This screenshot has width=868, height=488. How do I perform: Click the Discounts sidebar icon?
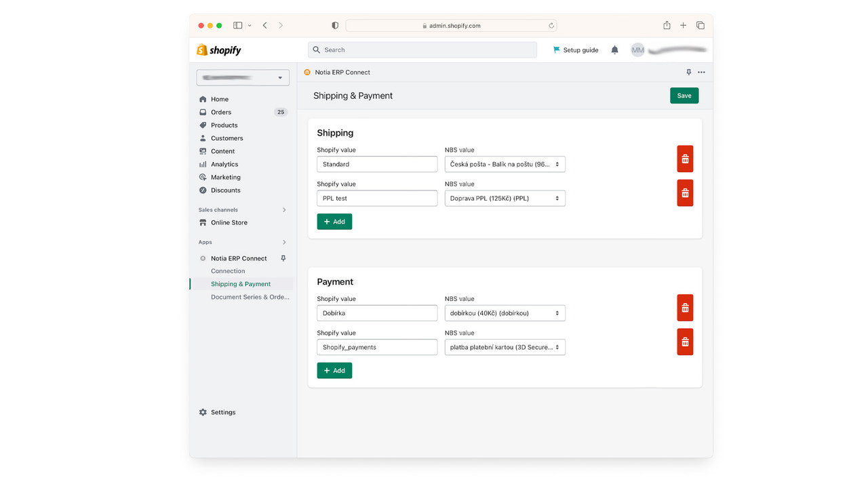[x=202, y=190]
